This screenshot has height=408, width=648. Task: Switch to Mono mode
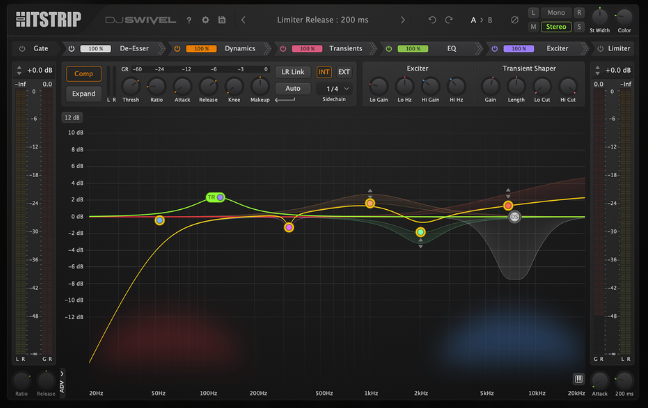556,13
